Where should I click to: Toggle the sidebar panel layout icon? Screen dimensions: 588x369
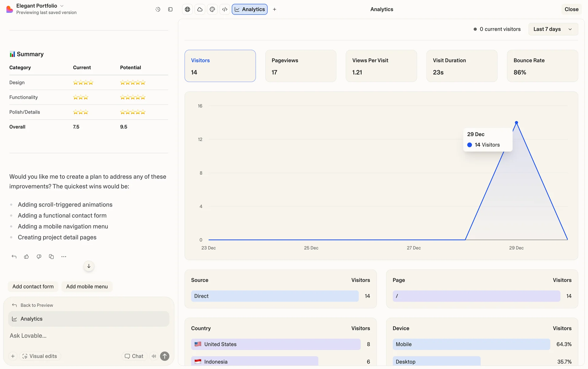(x=170, y=9)
